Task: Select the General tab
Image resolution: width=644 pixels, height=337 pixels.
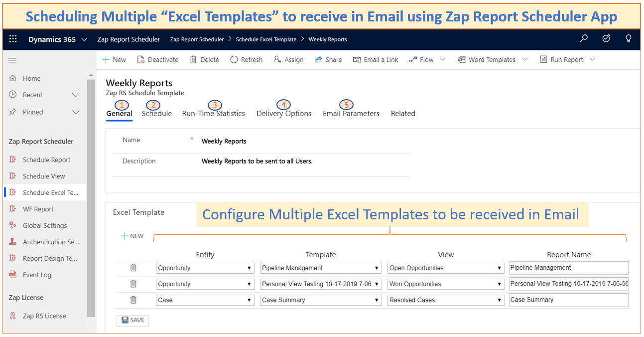Action: [x=119, y=114]
